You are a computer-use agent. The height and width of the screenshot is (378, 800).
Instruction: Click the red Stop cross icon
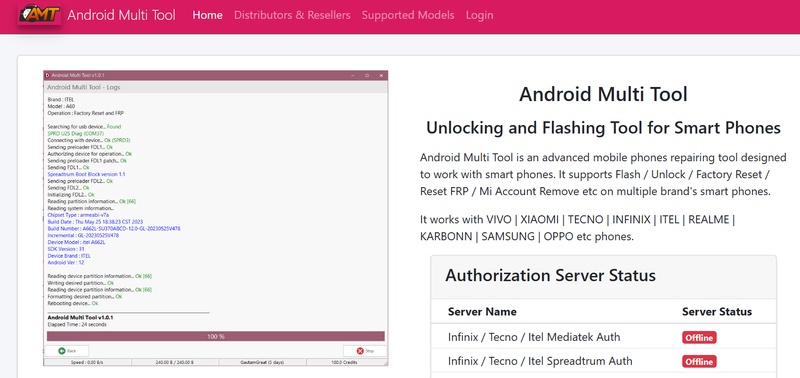pos(360,351)
